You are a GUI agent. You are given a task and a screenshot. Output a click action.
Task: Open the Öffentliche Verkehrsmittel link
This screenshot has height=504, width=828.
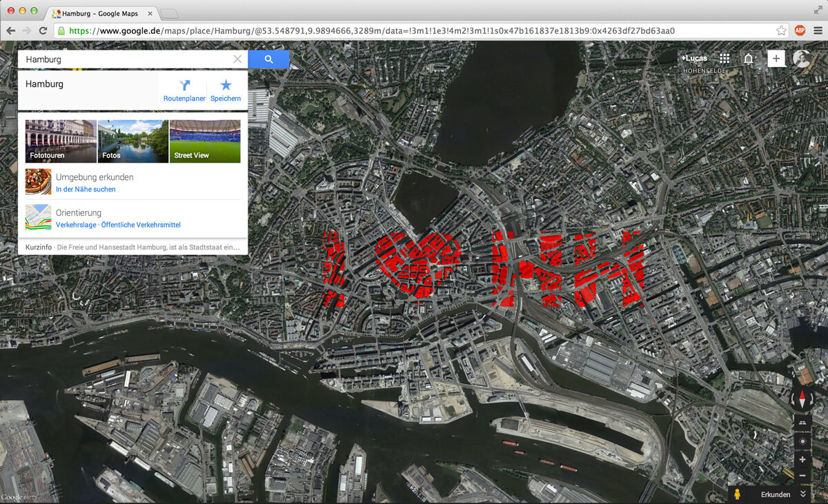click(141, 225)
